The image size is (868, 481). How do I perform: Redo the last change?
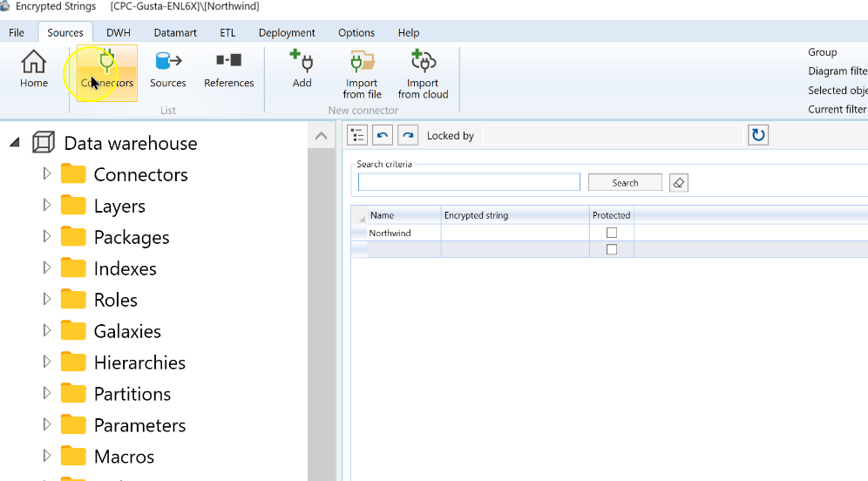(x=408, y=135)
